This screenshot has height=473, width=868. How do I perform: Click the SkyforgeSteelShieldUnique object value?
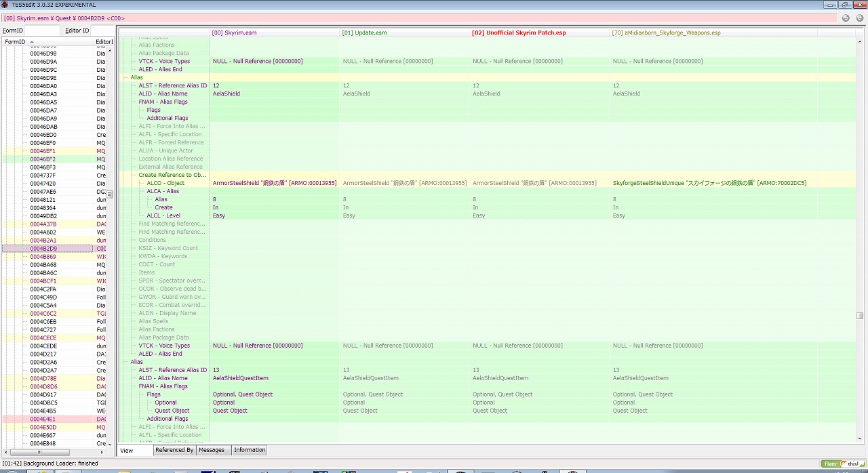[x=709, y=183]
